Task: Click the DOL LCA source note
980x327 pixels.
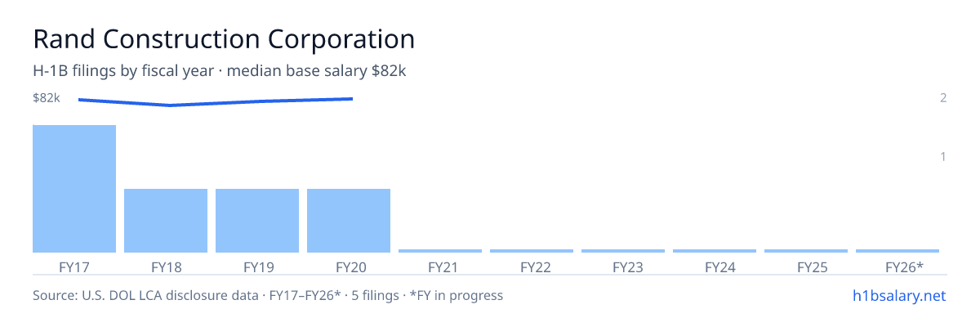Action: (x=268, y=295)
